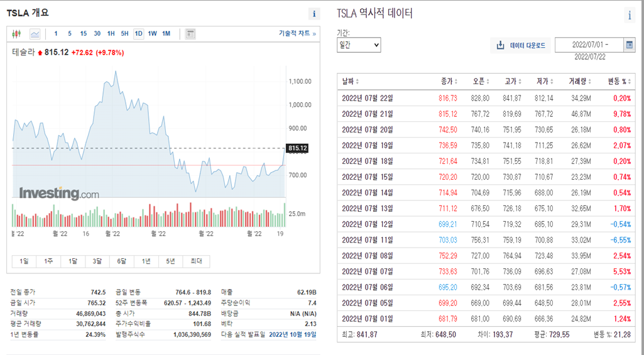Click closing price 816.73

click(448, 98)
